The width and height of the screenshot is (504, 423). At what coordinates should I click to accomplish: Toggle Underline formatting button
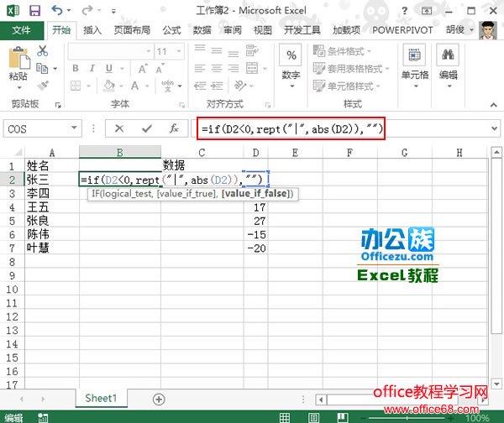click(x=109, y=69)
